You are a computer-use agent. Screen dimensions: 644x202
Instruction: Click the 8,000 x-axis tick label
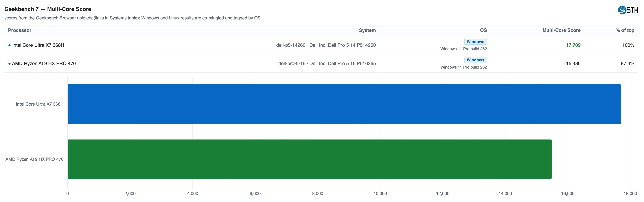(x=317, y=194)
